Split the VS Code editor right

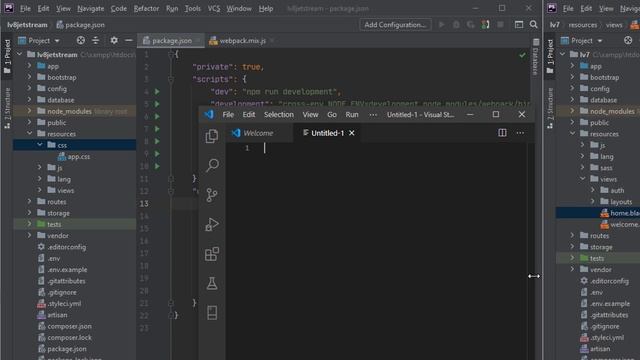(502, 133)
